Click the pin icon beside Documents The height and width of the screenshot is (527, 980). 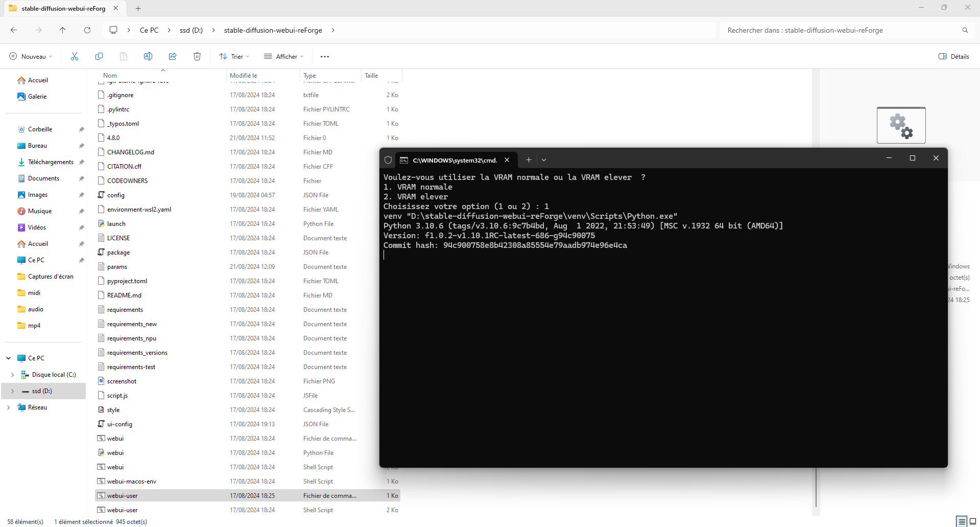pos(81,178)
